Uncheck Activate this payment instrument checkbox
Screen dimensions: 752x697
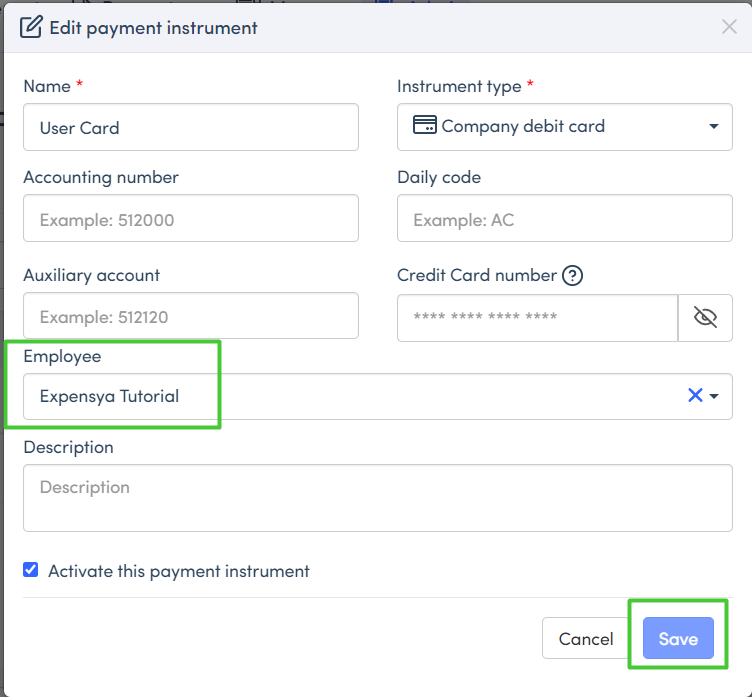tap(31, 570)
